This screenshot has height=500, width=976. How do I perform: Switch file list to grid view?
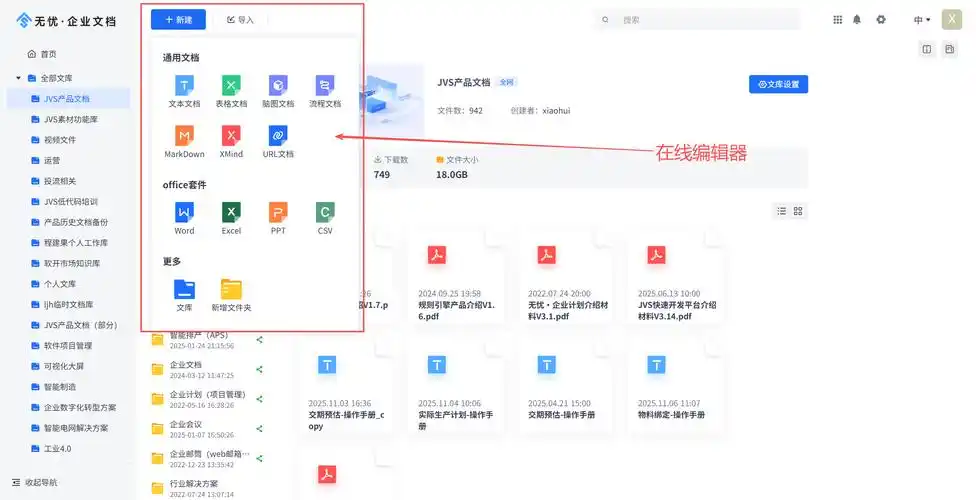pos(798,211)
